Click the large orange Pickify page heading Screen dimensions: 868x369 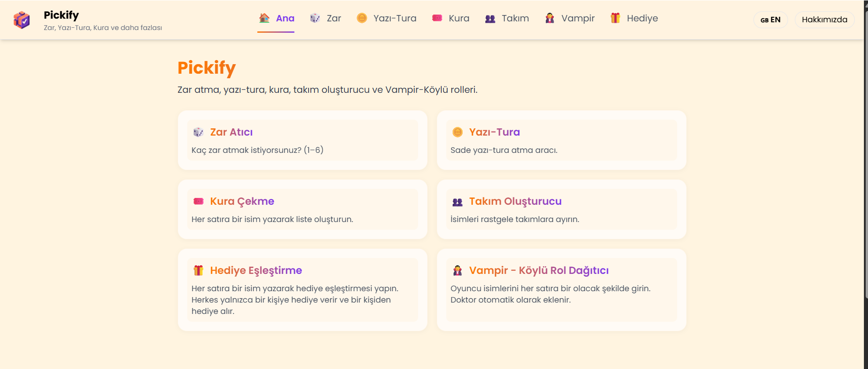207,68
